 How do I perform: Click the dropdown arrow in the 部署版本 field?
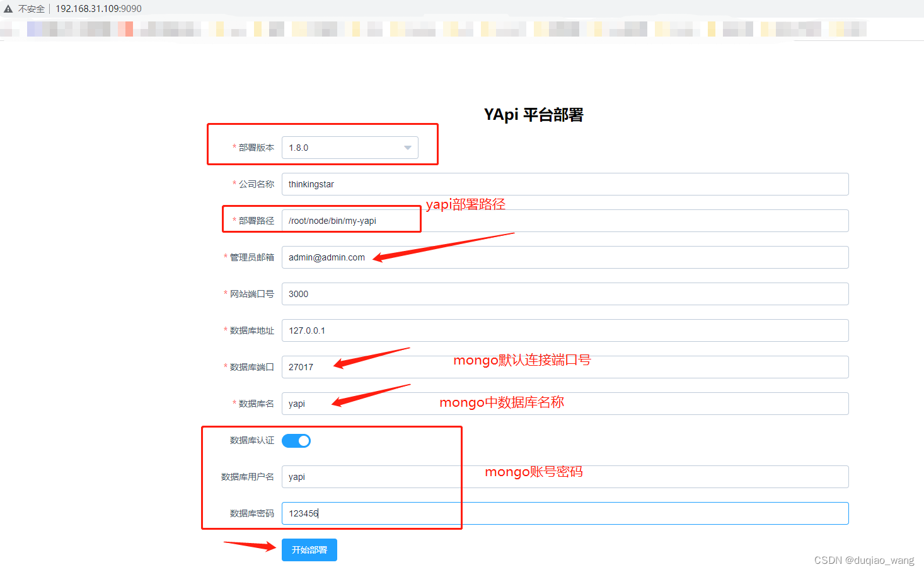(x=408, y=148)
